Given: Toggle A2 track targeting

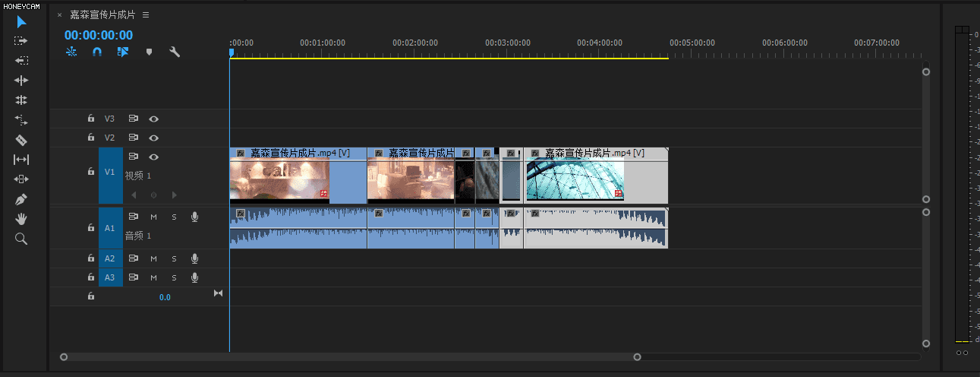Looking at the screenshot, I should (x=110, y=258).
